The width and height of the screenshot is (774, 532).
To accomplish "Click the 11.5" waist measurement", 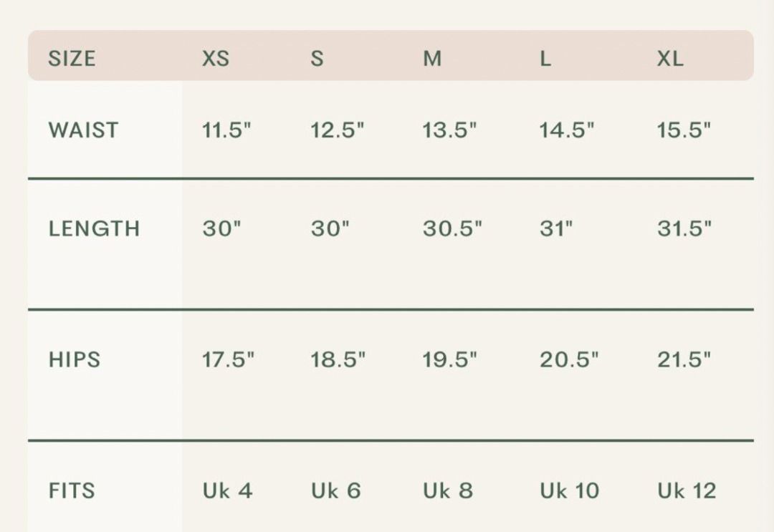I will tap(226, 130).
